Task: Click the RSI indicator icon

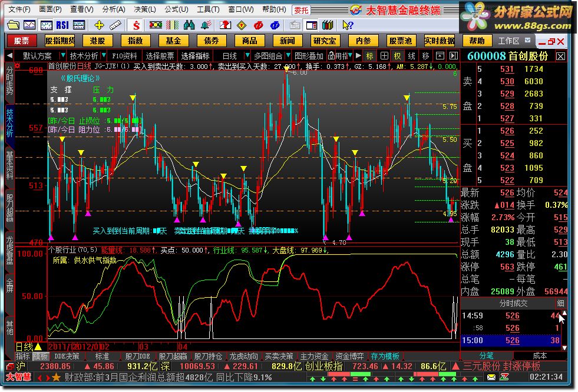Action: coord(62,25)
